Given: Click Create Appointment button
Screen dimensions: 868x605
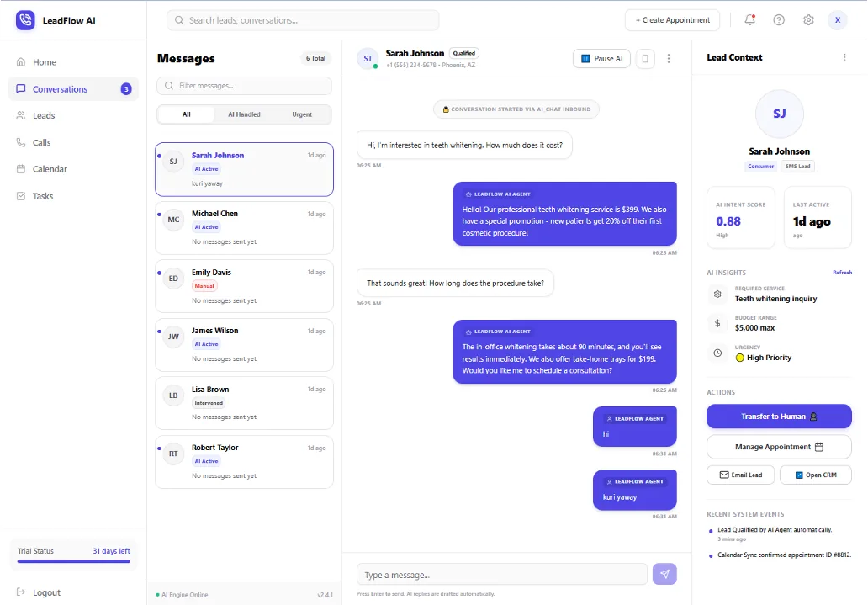Looking at the screenshot, I should [672, 20].
